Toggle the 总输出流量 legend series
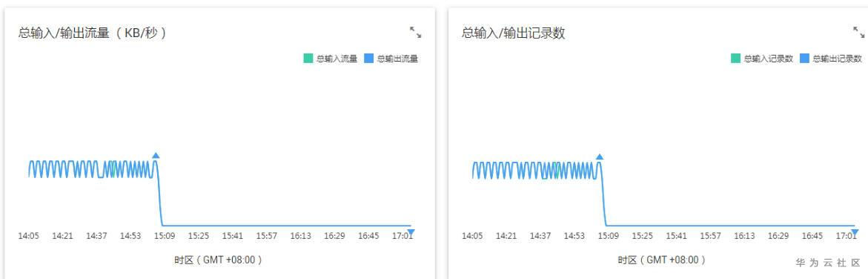 pos(391,58)
